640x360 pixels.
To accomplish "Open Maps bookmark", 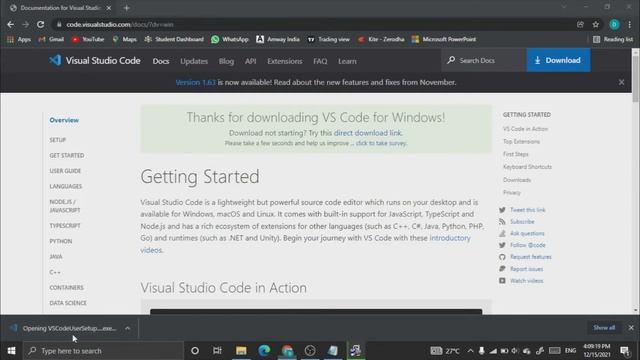I will [124, 39].
